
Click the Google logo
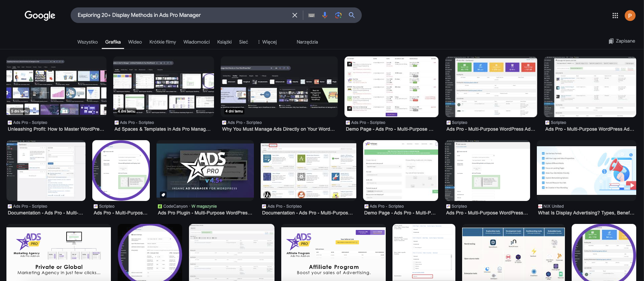click(x=40, y=15)
